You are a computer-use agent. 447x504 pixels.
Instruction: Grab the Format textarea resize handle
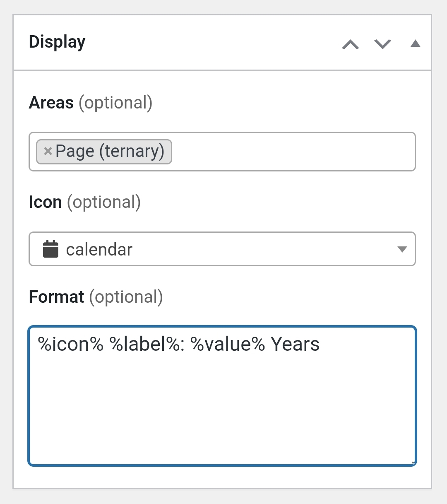click(413, 462)
